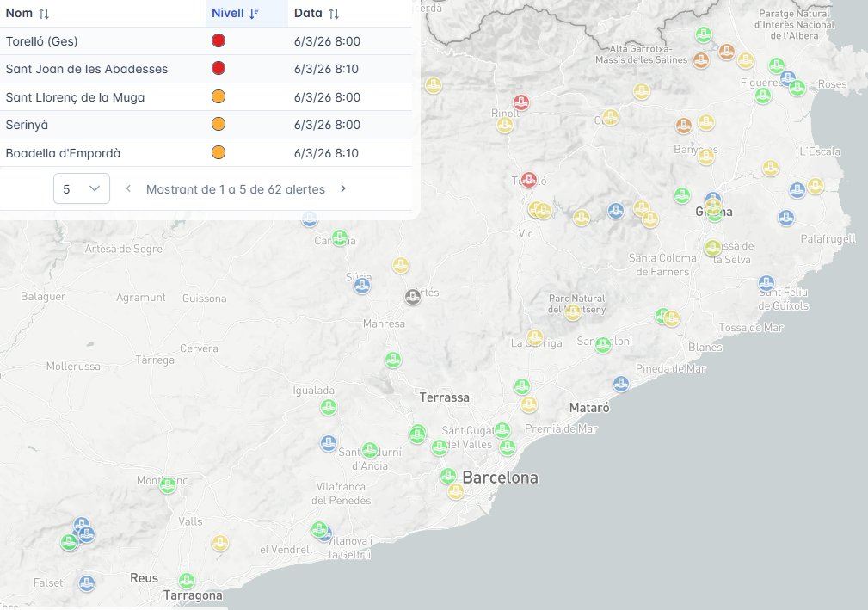Click the red gauge marker near Ripoll
The height and width of the screenshot is (610, 868).
[x=520, y=102]
